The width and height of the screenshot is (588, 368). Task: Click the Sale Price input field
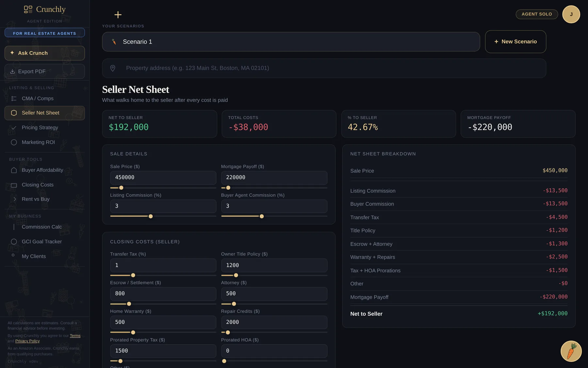point(163,178)
